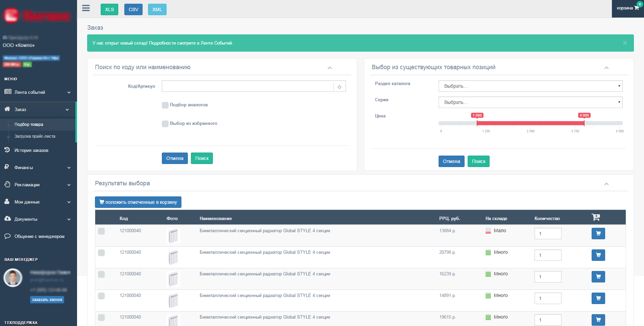Add the 16239 р. radiator to cart

[598, 277]
